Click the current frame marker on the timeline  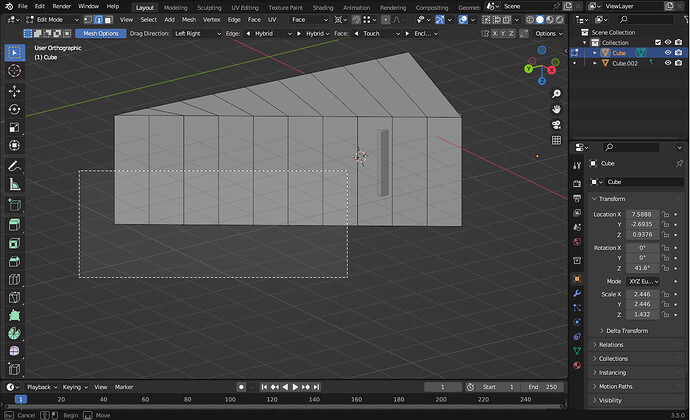[x=21, y=399]
